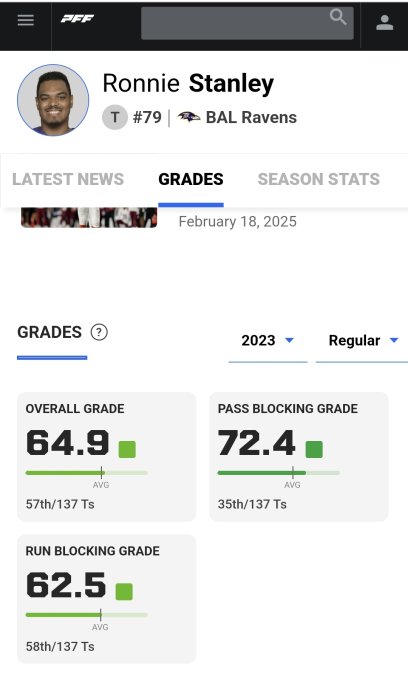Screen dimensions: 408x700
Task: Expand the Regular season type dropdown
Action: click(x=362, y=341)
